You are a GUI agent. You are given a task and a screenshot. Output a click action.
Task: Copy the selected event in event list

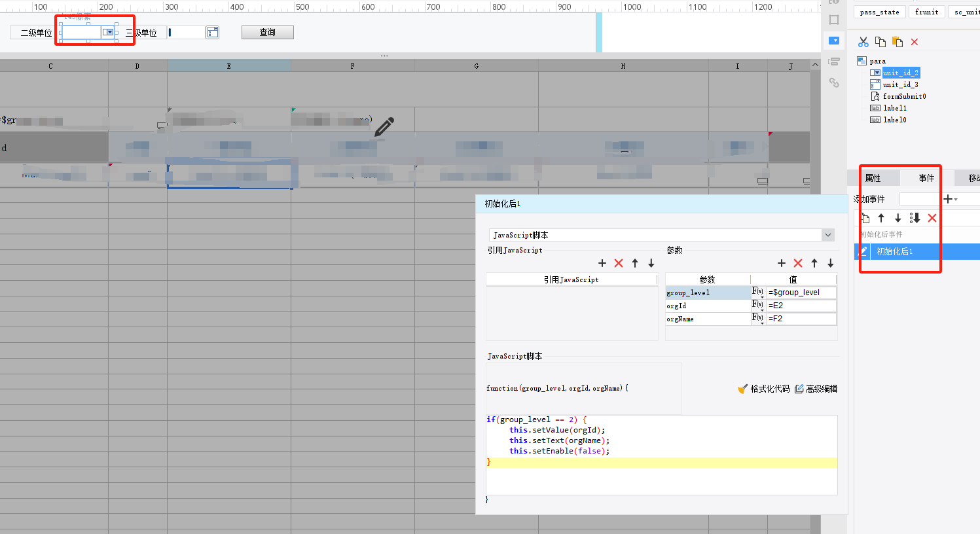[x=865, y=218]
